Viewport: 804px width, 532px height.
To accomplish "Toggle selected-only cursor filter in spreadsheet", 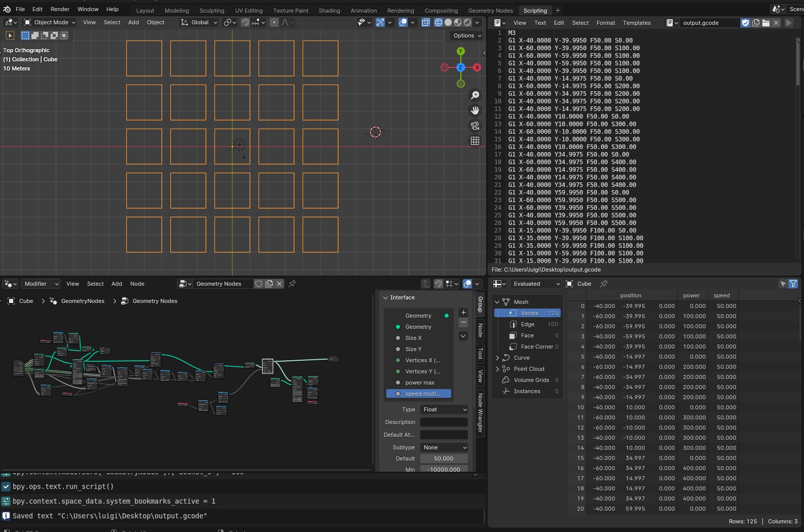I will point(783,284).
